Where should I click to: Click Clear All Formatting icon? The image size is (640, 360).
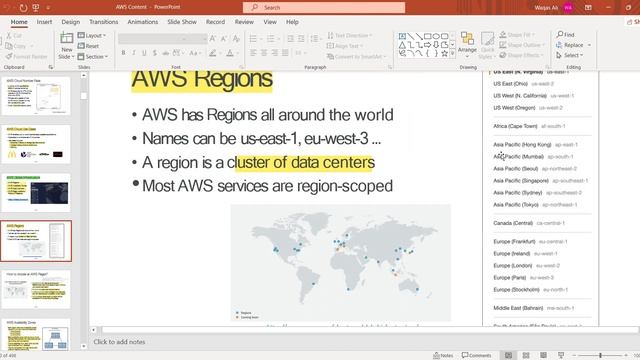[x=236, y=39]
